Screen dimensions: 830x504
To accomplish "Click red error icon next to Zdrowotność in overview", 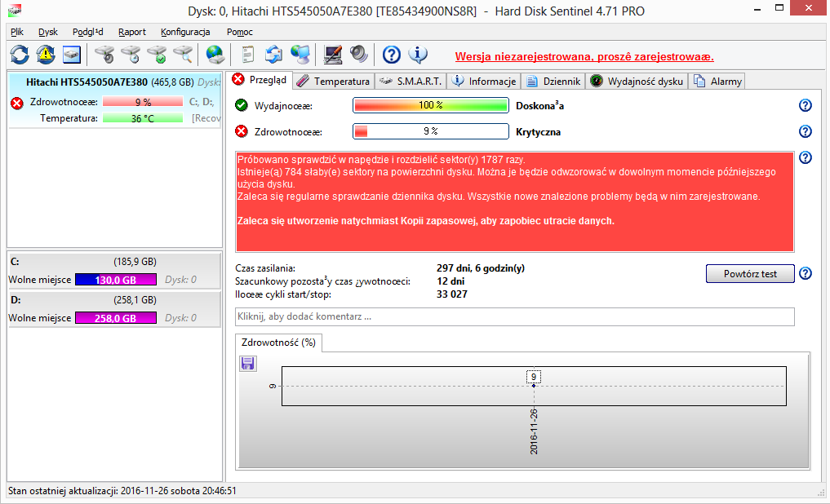I will (x=242, y=131).
